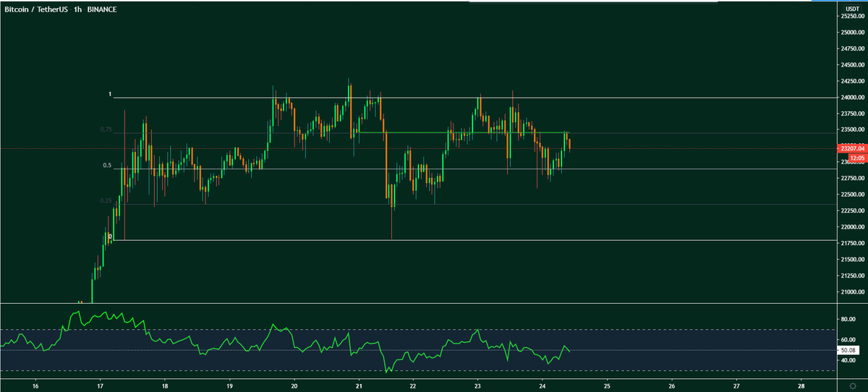Click the 25000.00 price axis label
This screenshot has width=868, height=392.
click(853, 33)
